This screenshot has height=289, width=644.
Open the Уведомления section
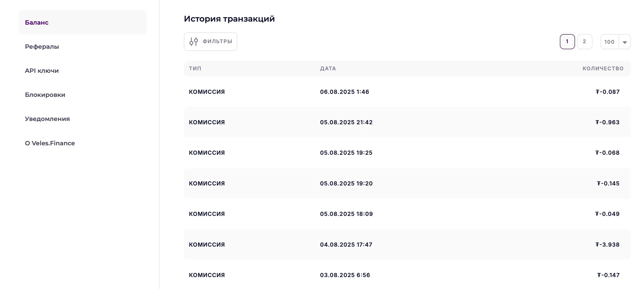click(x=47, y=119)
